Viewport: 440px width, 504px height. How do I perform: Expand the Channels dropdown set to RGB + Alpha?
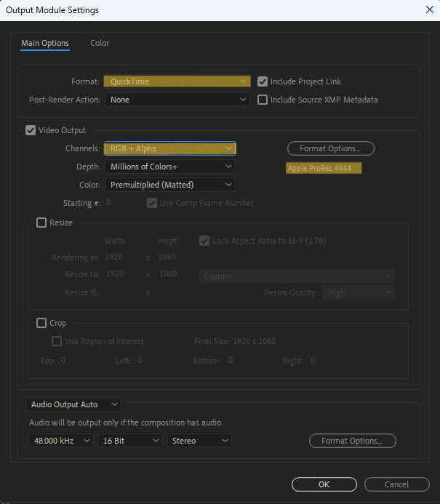pyautogui.click(x=170, y=148)
